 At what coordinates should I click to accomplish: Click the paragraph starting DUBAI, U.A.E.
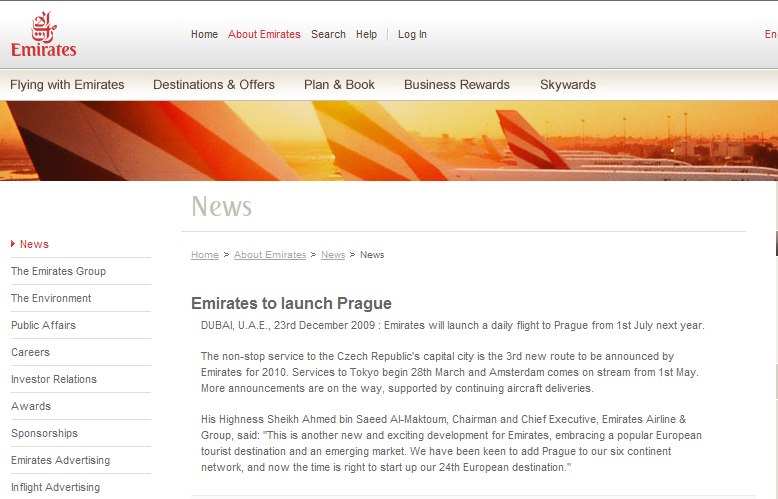pyautogui.click(x=453, y=325)
